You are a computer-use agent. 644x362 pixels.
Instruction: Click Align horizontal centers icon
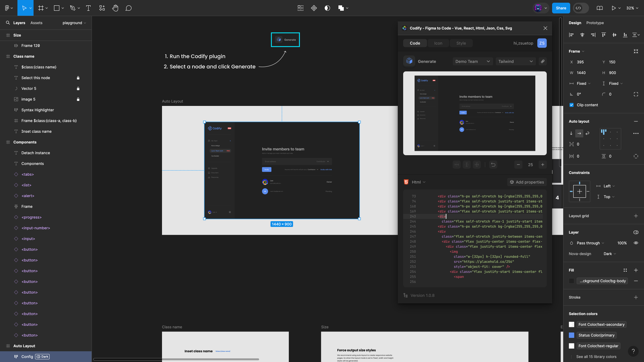coord(582,35)
